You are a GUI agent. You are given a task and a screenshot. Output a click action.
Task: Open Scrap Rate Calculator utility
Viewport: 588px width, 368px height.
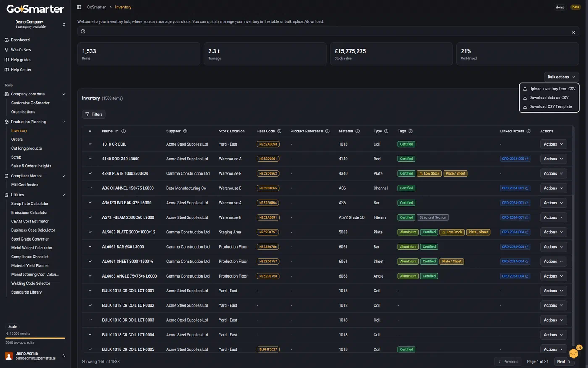click(x=30, y=204)
